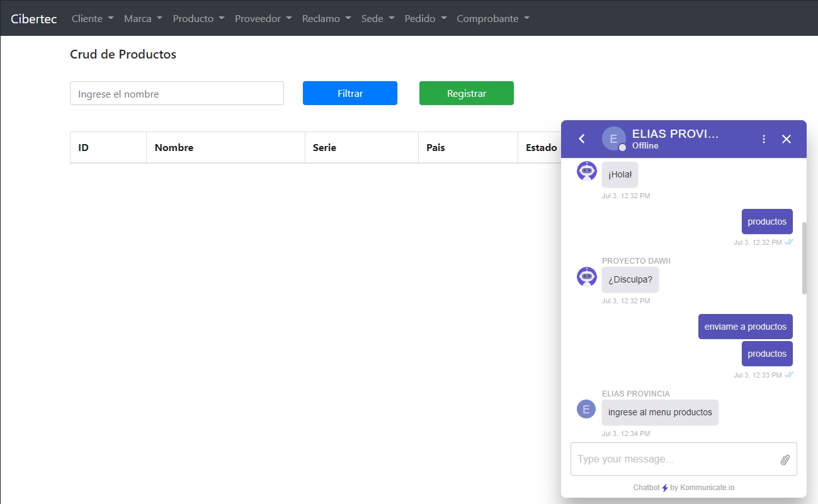
Task: Click the chat scrollbar thumb
Action: tap(804, 258)
